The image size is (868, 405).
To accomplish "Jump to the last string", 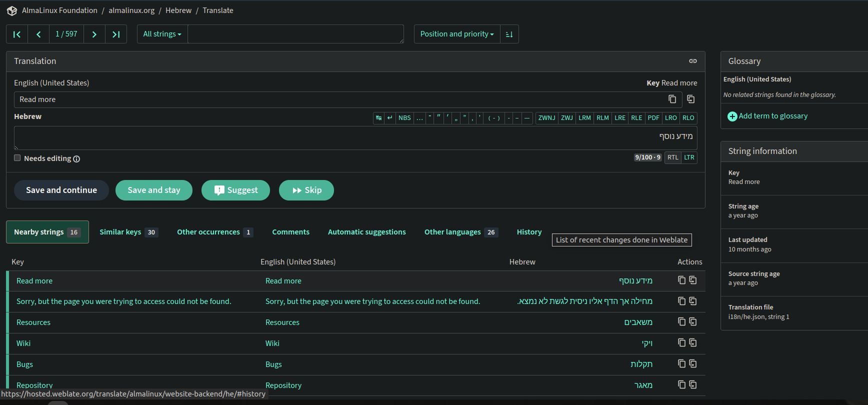I will (116, 34).
